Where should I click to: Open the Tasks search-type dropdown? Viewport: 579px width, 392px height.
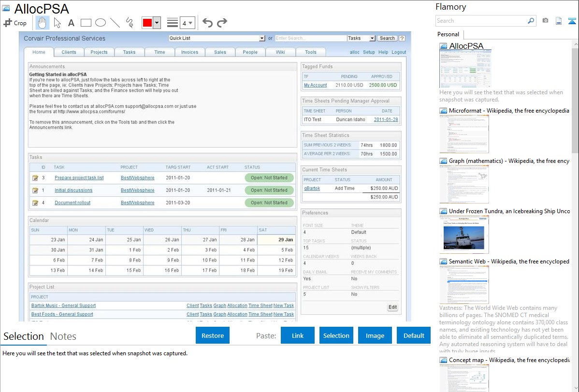(361, 38)
